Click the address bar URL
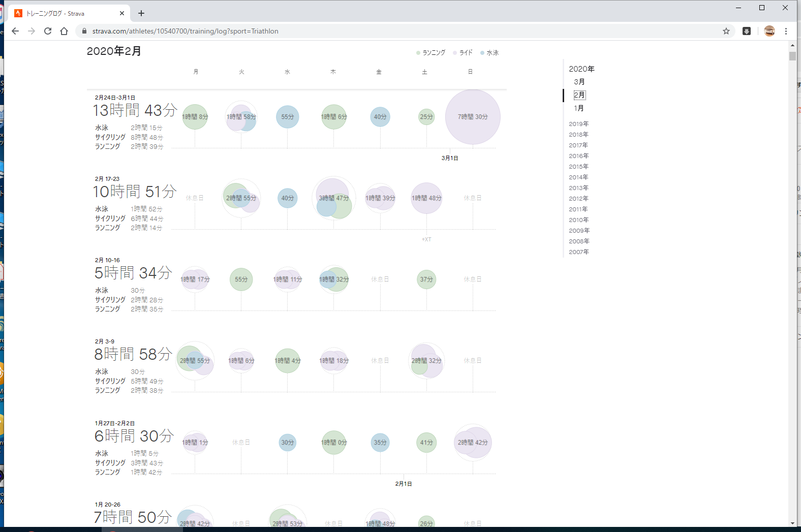This screenshot has width=801, height=532. [185, 31]
